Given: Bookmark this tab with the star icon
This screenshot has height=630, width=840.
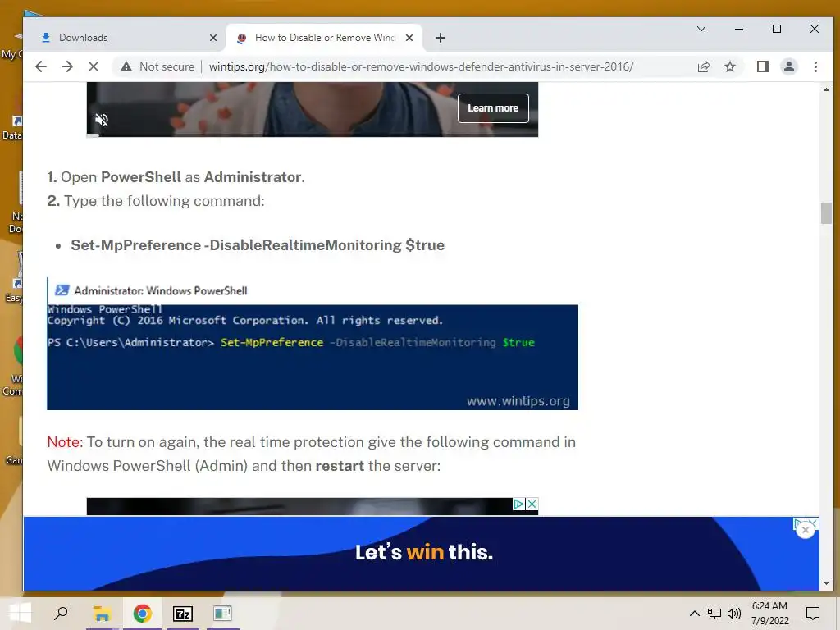Looking at the screenshot, I should point(729,66).
